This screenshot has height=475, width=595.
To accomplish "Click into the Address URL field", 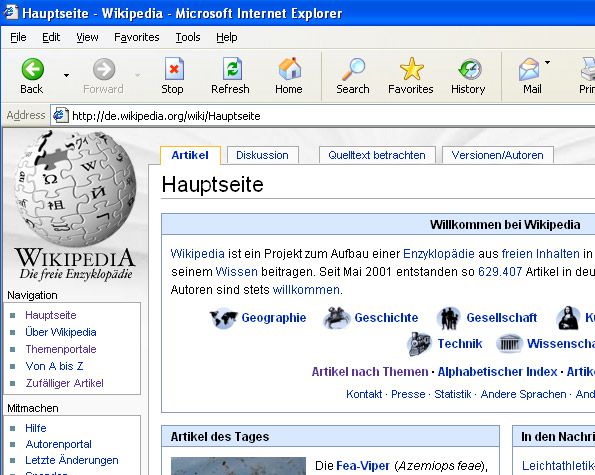I will point(330,116).
